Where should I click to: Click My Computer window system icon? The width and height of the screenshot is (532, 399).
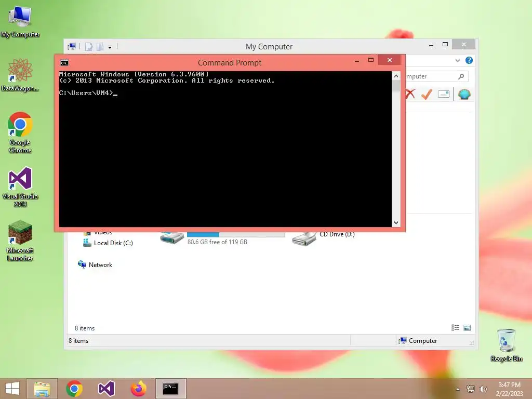pos(72,46)
